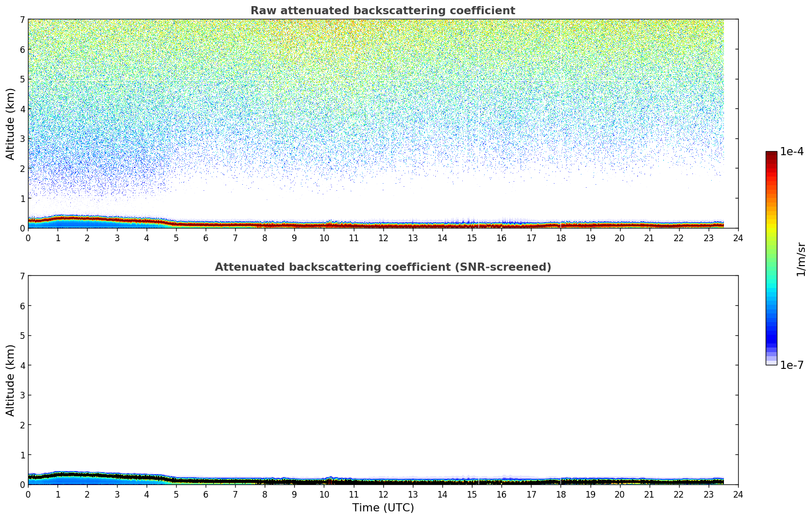Click the top plot 'Altitude (km)' label
Viewport: 812px width, 519px height.
(11, 124)
